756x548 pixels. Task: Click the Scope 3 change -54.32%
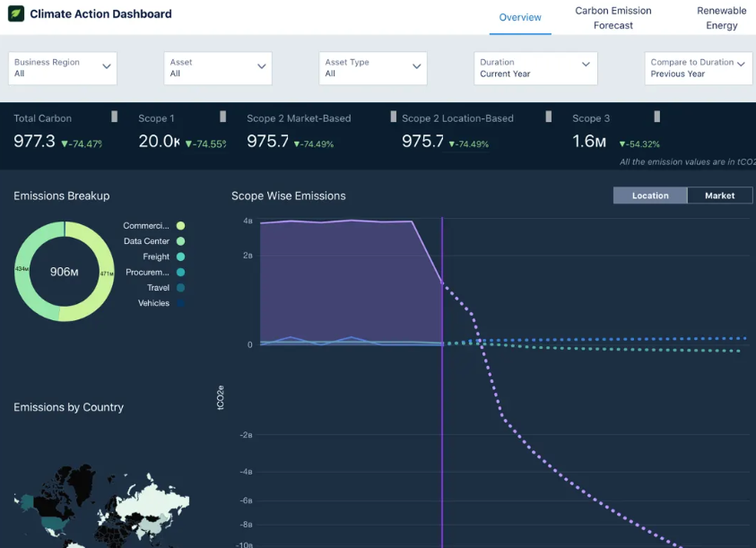tap(639, 144)
